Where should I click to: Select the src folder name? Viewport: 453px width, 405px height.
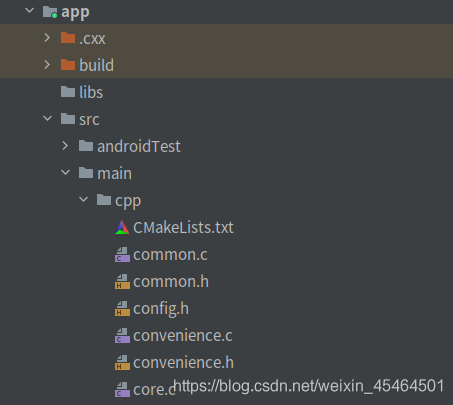89,120
